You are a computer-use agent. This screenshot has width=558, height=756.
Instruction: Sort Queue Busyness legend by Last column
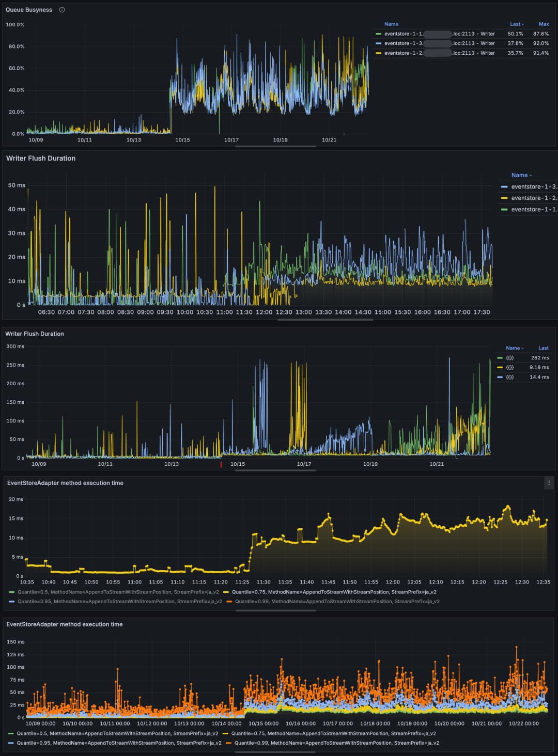point(516,24)
